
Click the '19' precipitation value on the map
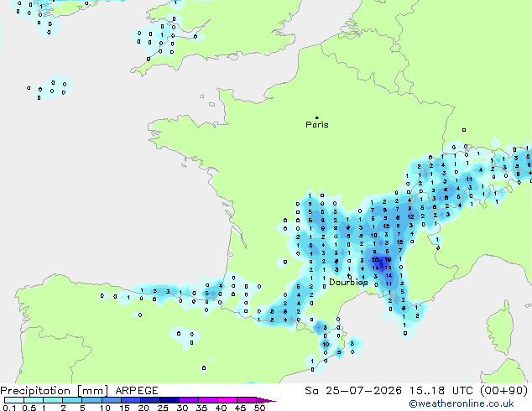click(388, 259)
